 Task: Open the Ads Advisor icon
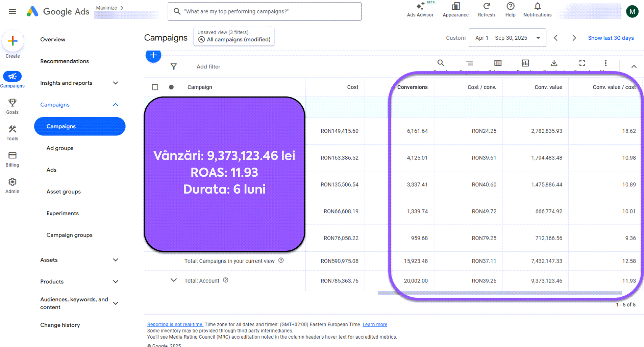[420, 6]
